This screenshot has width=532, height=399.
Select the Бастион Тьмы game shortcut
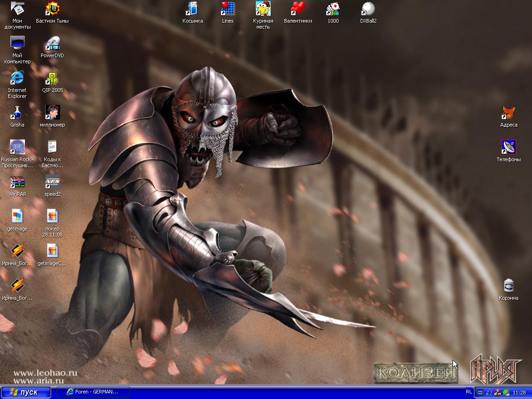[x=52, y=12]
